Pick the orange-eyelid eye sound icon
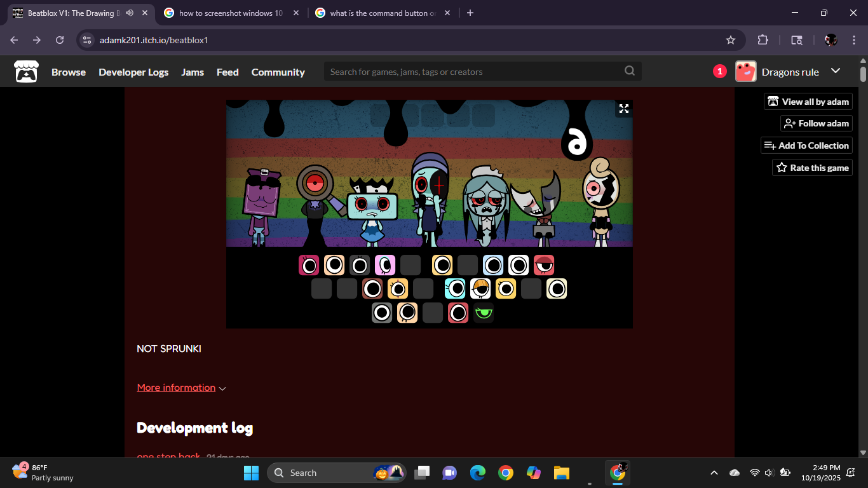868x488 pixels. pos(480,288)
